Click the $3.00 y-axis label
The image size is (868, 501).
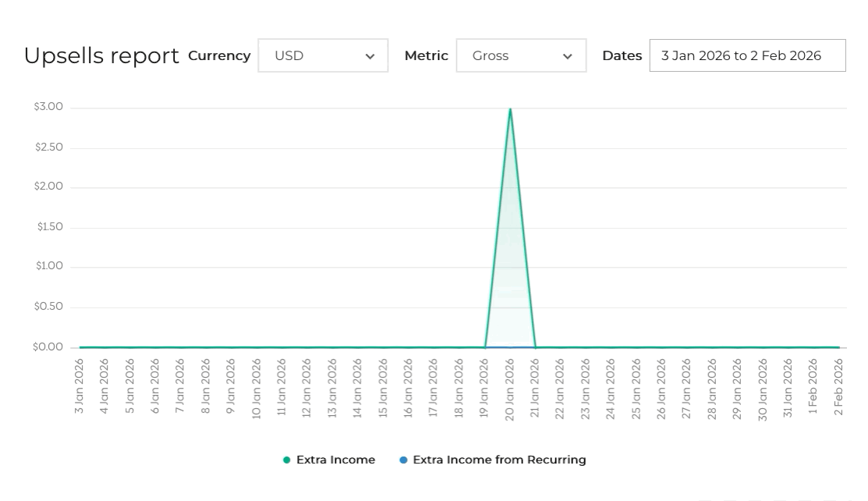tap(48, 107)
